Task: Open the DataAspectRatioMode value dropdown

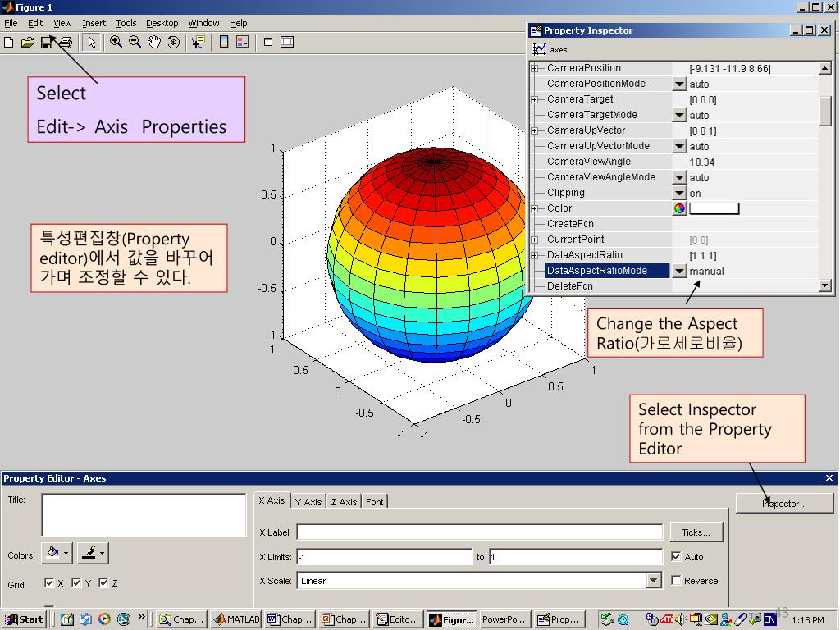Action: [679, 271]
